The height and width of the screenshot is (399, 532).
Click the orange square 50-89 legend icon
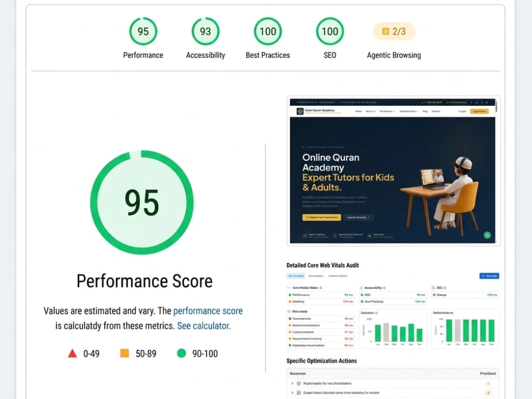pyautogui.click(x=124, y=353)
